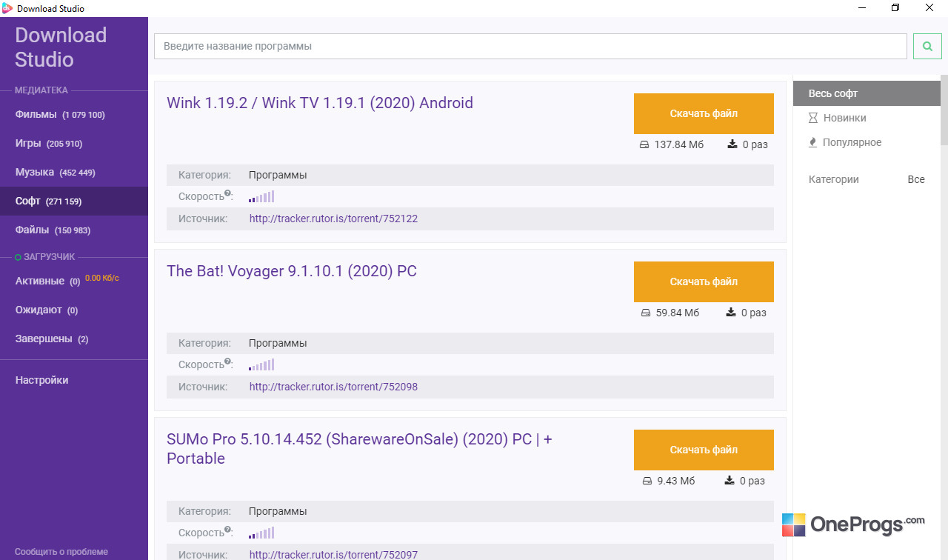Filter by Популярное

click(x=867, y=142)
